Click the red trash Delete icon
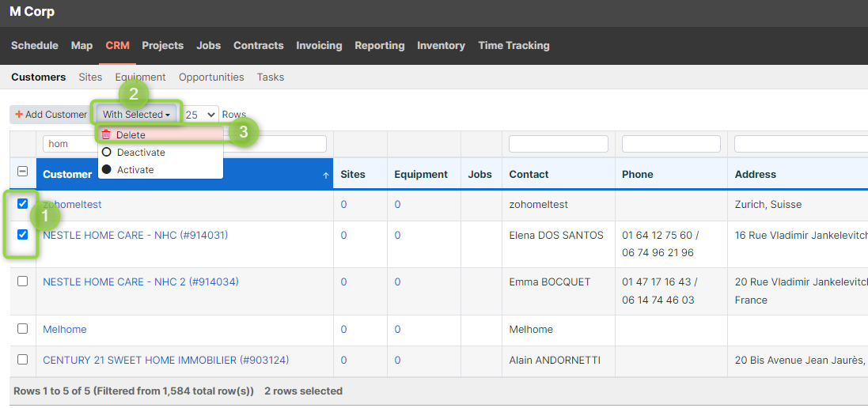This screenshot has width=868, height=408. (x=106, y=135)
